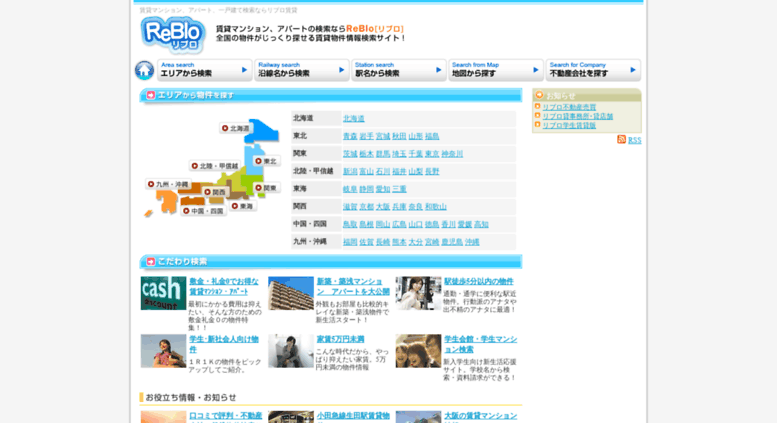Open リブロ不動産売買 notice link
This screenshot has width=777, height=423.
point(569,107)
